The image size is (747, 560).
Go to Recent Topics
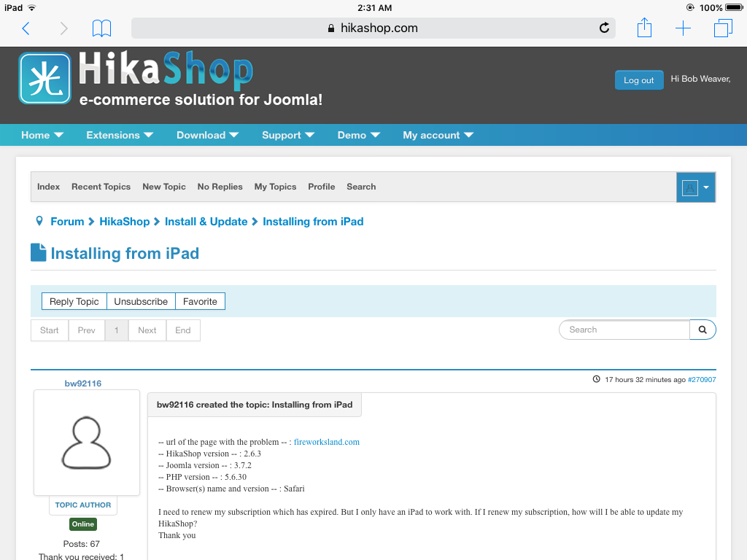point(101,187)
